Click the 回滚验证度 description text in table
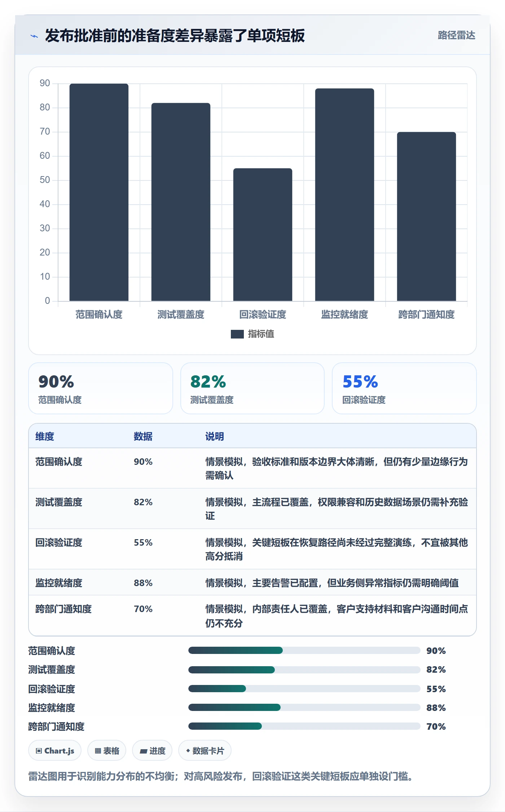This screenshot has width=505, height=812. click(337, 549)
